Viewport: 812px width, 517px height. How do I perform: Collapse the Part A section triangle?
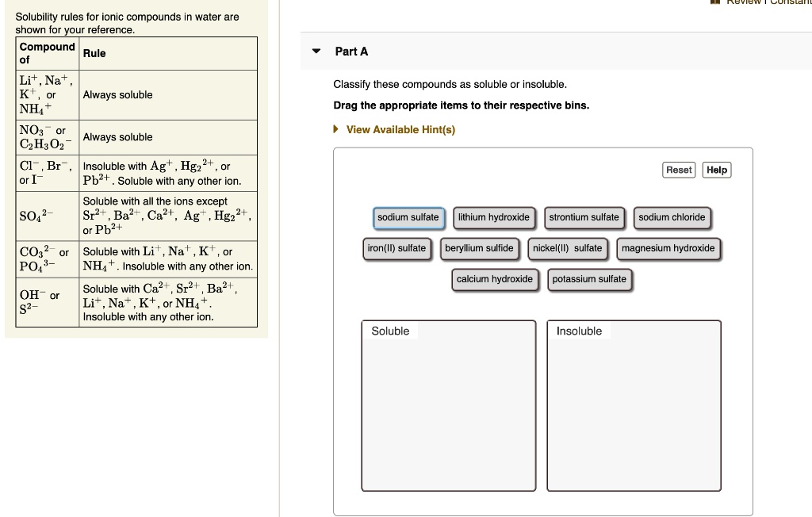315,51
